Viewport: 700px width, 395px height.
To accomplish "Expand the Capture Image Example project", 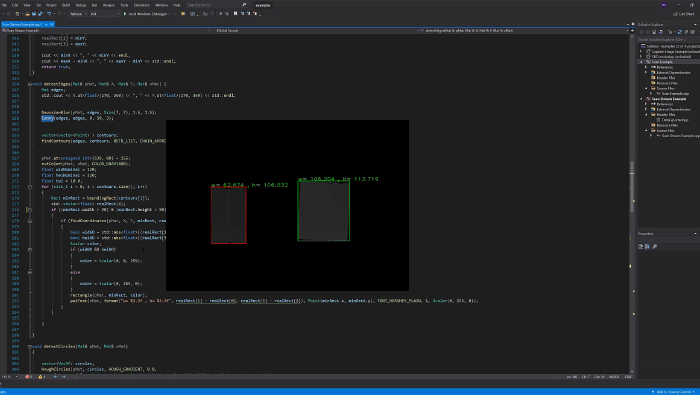I will pos(641,51).
